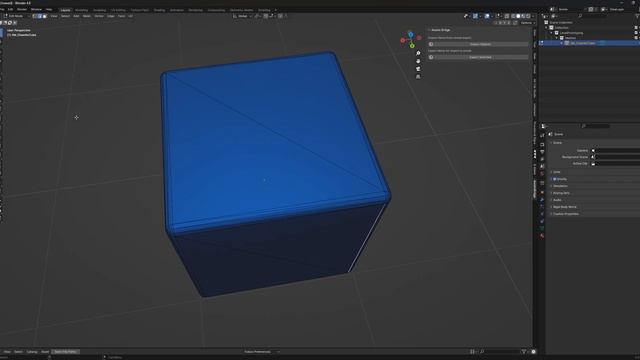Viewport: 640px width, 360px height.
Task: Open the View Layer properties tab
Action: 542,159
